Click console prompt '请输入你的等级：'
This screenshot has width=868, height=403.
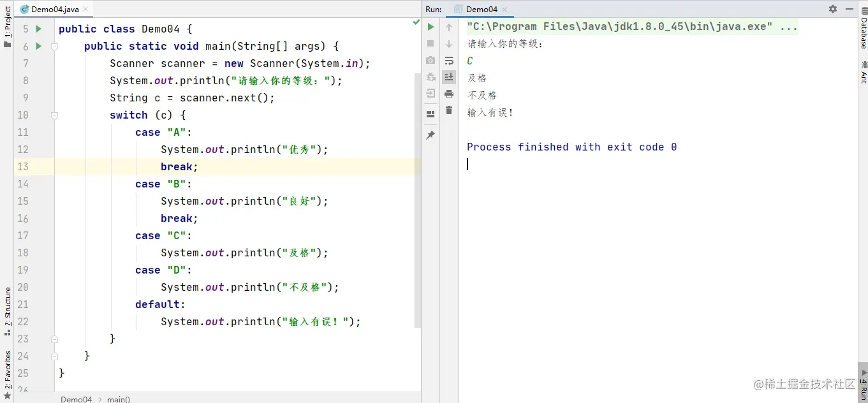coord(506,44)
